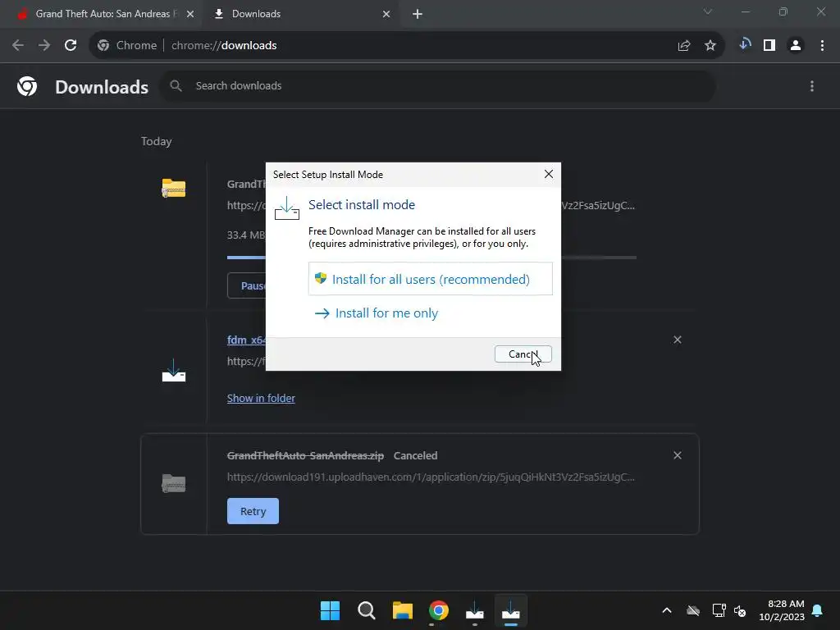
Task: Open Chrome profile avatar button
Action: pos(796,46)
